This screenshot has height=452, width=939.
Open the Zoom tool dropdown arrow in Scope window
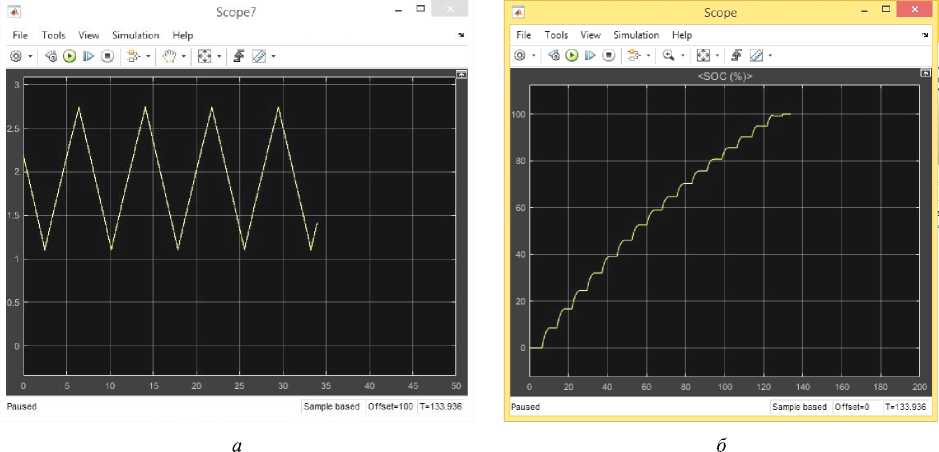pyautogui.click(x=682, y=56)
